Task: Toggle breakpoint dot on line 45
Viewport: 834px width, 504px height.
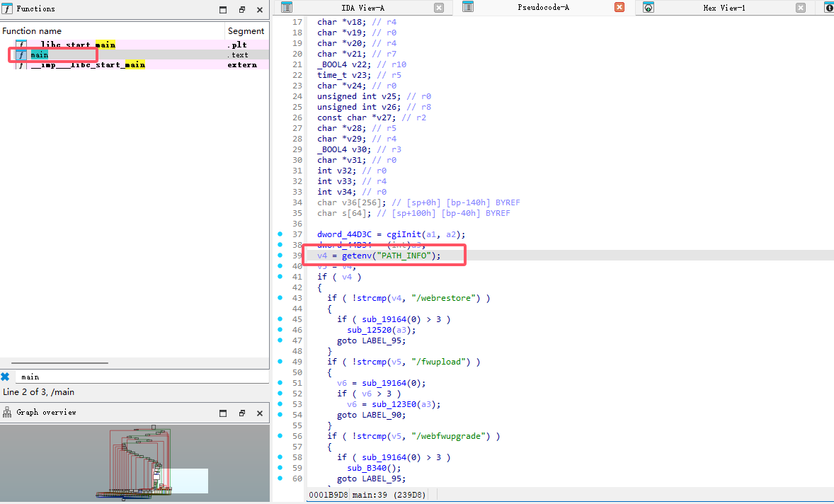Action: [x=280, y=319]
